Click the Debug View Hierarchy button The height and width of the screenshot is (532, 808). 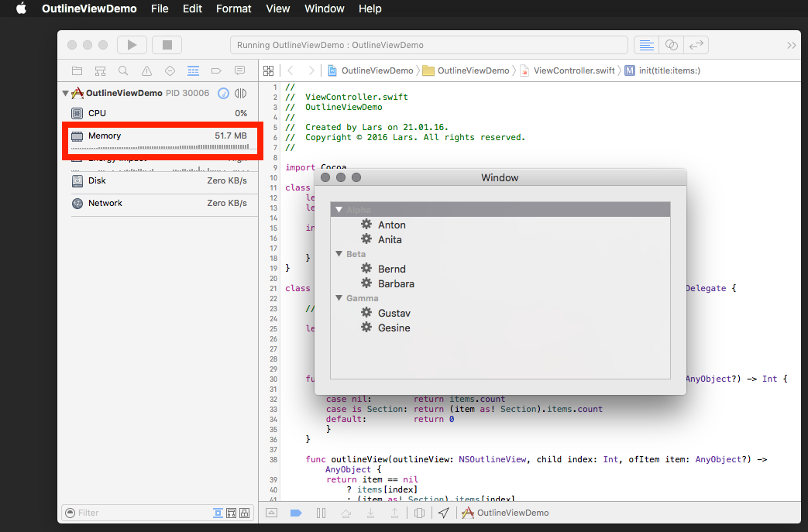[x=419, y=513]
